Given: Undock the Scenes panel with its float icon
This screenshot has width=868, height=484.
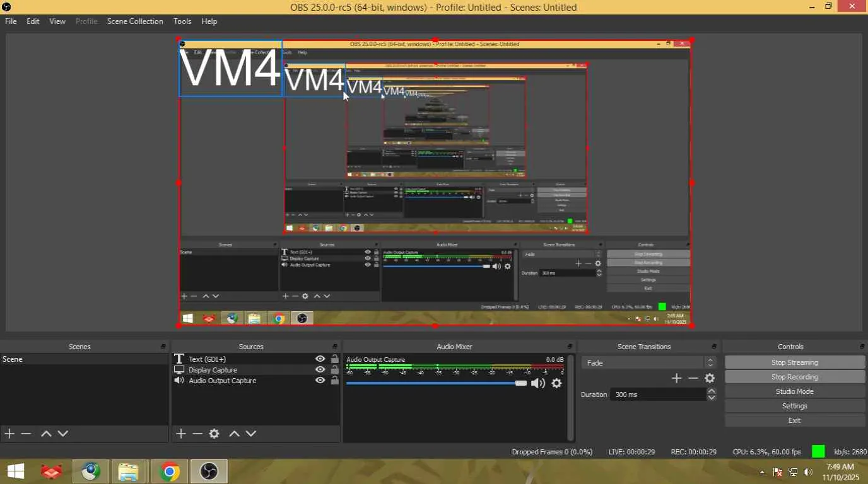Looking at the screenshot, I should (163, 347).
